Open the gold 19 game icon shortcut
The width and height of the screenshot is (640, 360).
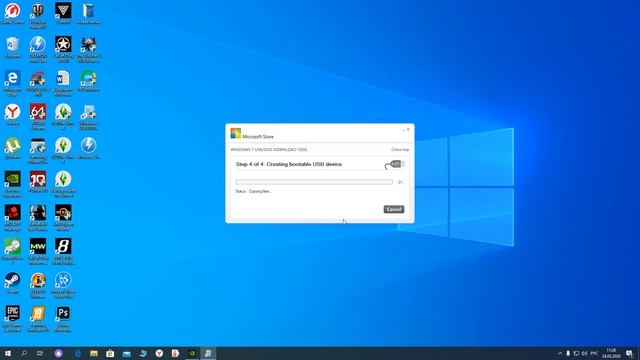click(x=38, y=318)
